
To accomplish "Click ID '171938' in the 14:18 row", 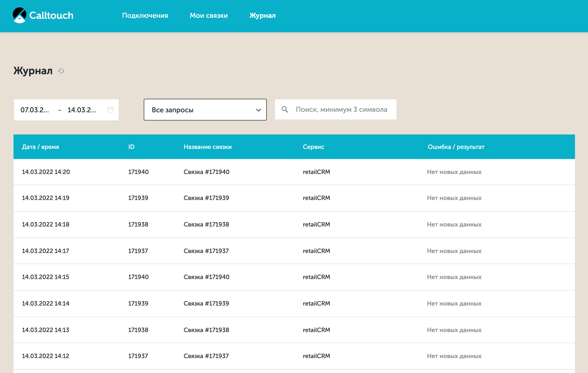I will tap(138, 224).
